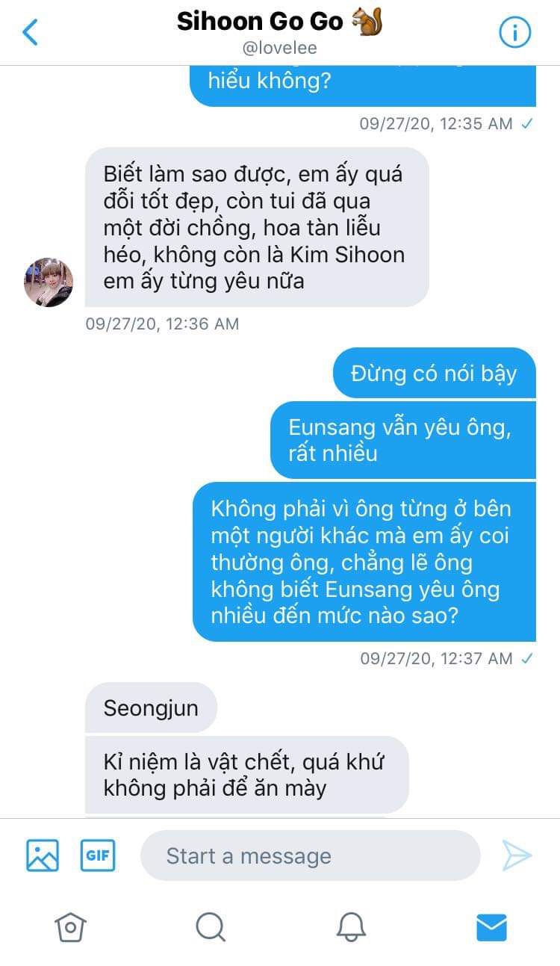Open the GIF picker
The width and height of the screenshot is (560, 966).
(98, 855)
